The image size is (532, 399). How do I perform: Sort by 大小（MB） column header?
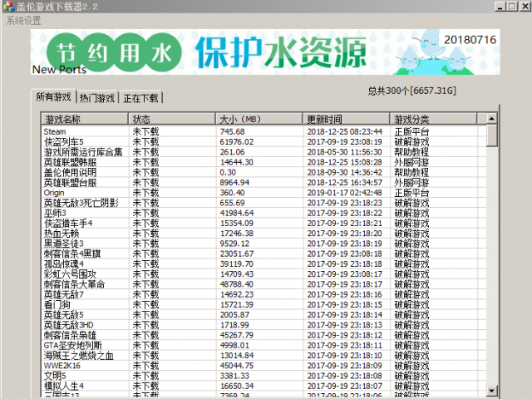259,119
